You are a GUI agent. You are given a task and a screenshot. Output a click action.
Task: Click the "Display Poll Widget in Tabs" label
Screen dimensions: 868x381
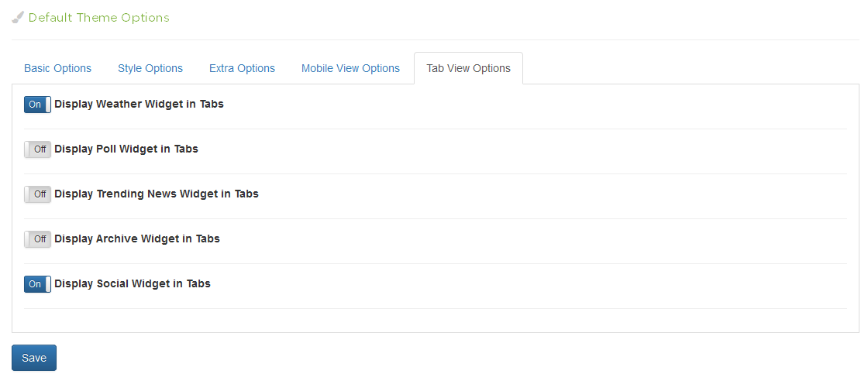click(x=126, y=149)
